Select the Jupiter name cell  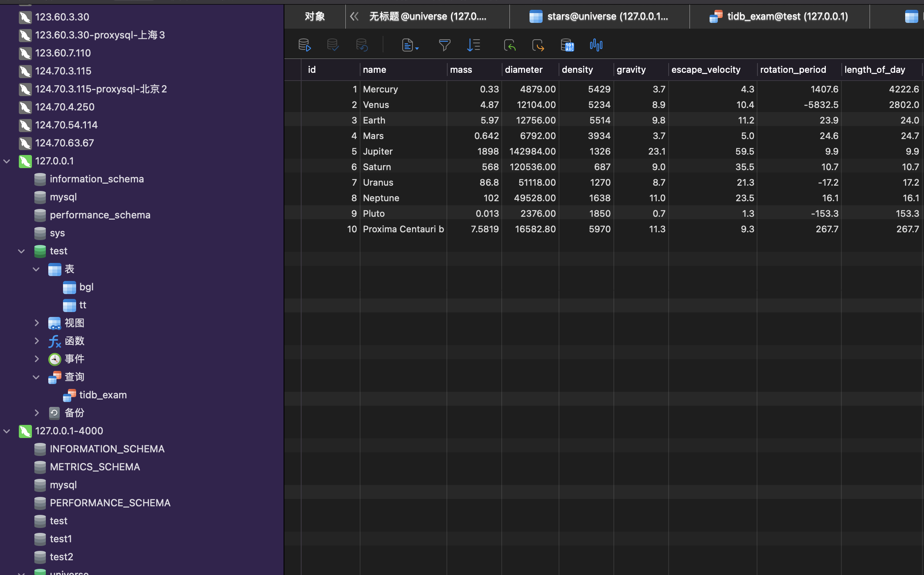(378, 151)
